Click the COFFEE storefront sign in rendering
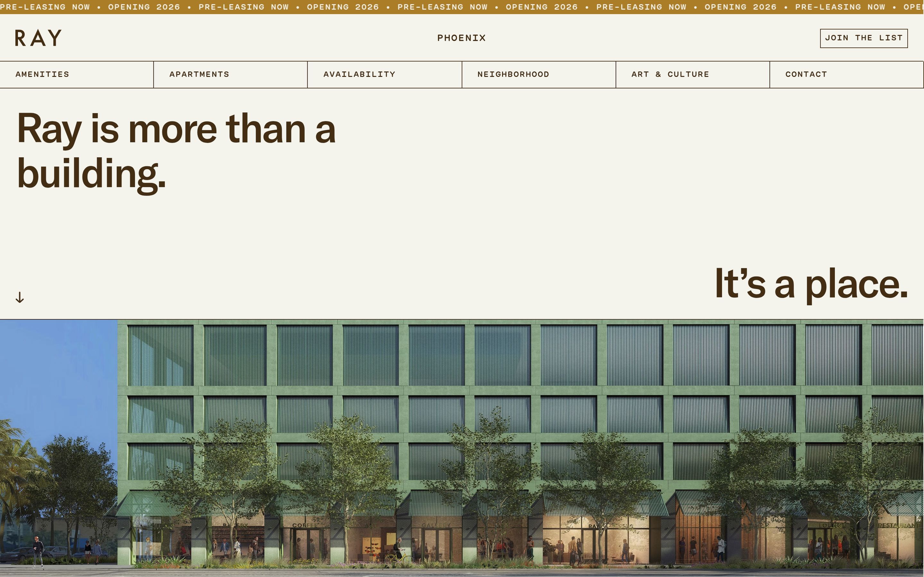Viewport: 924px width, 577px height. (x=305, y=525)
